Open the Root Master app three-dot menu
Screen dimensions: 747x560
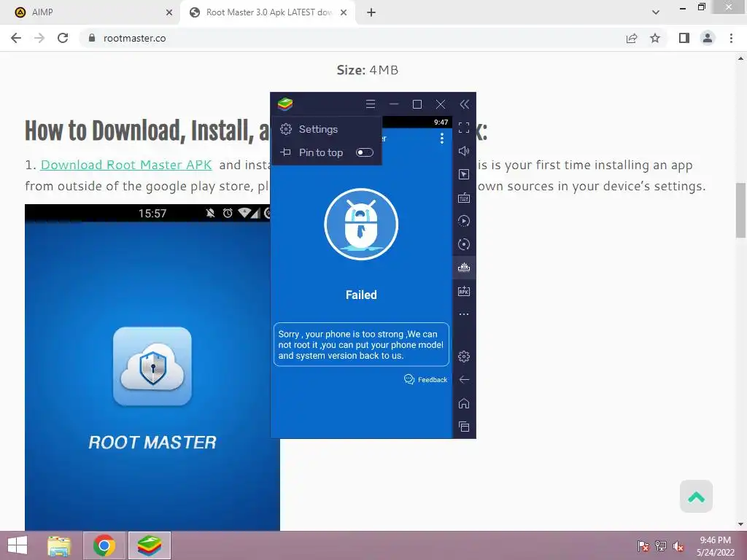click(442, 138)
